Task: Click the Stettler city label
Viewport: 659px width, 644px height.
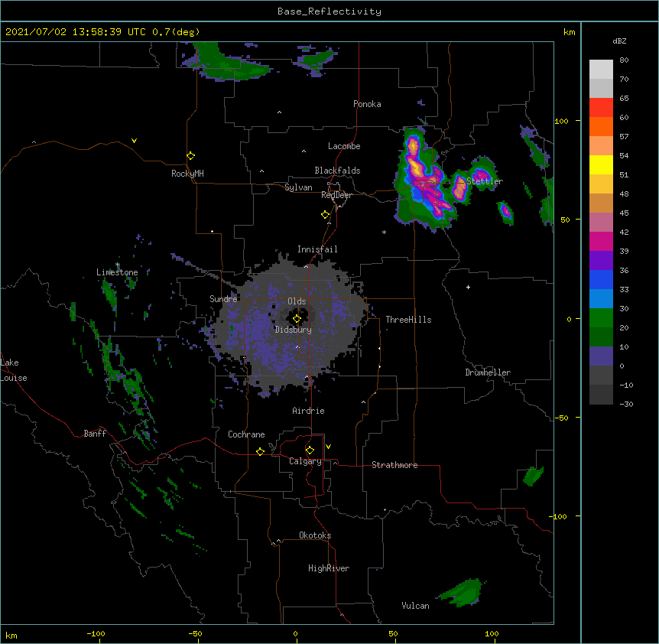Action: (x=485, y=181)
